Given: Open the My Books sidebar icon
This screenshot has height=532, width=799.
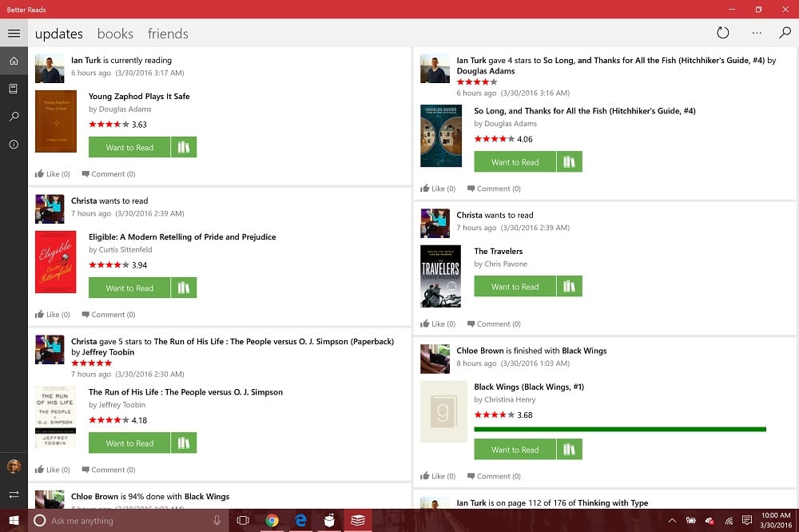Looking at the screenshot, I should 14,89.
